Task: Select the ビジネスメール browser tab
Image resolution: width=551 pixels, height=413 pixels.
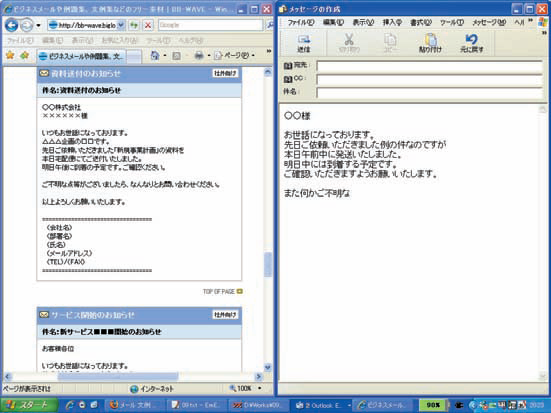Action: coord(81,56)
